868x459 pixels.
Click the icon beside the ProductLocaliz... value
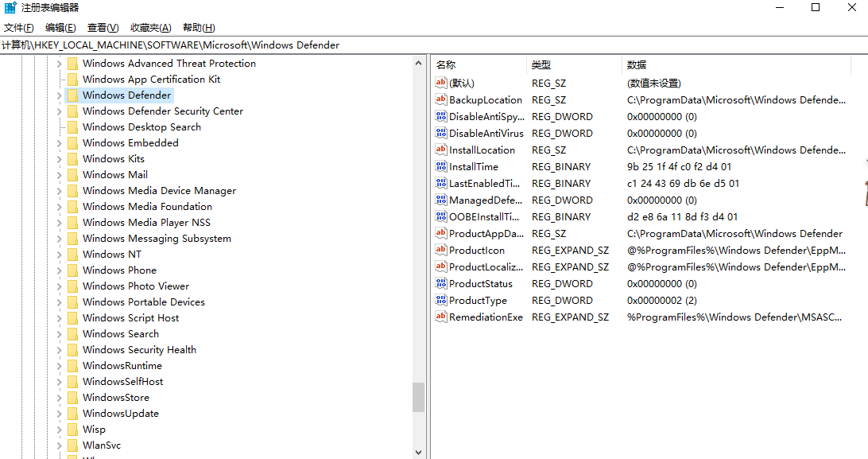440,266
